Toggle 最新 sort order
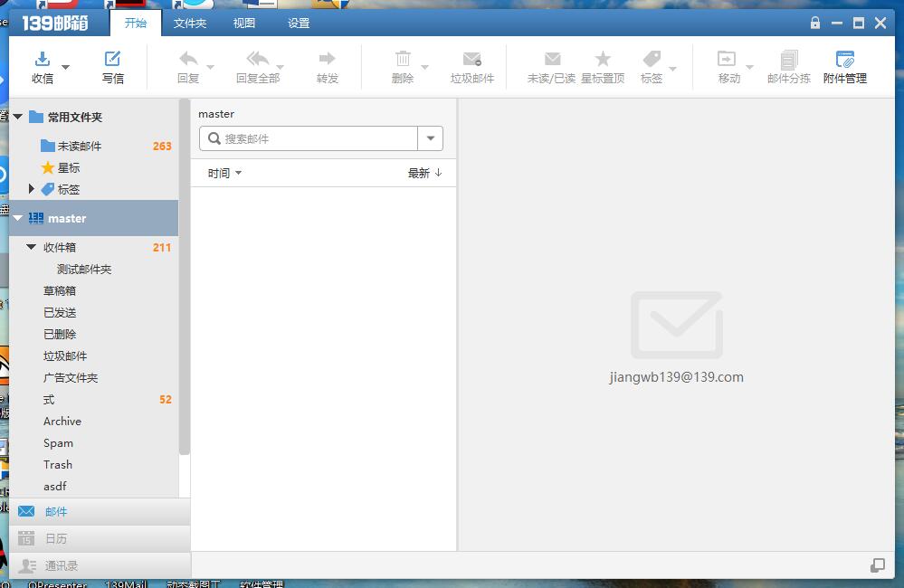 [425, 173]
